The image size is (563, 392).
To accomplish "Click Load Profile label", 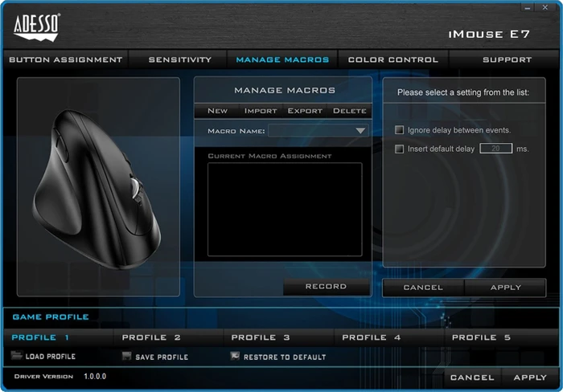I will [50, 356].
